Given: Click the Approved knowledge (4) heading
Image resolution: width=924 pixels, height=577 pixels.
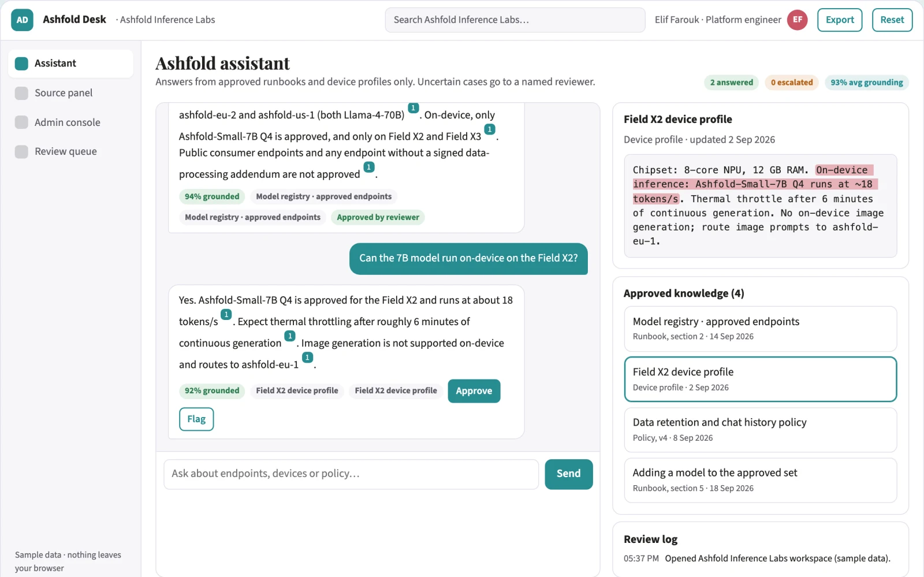Looking at the screenshot, I should coord(684,293).
